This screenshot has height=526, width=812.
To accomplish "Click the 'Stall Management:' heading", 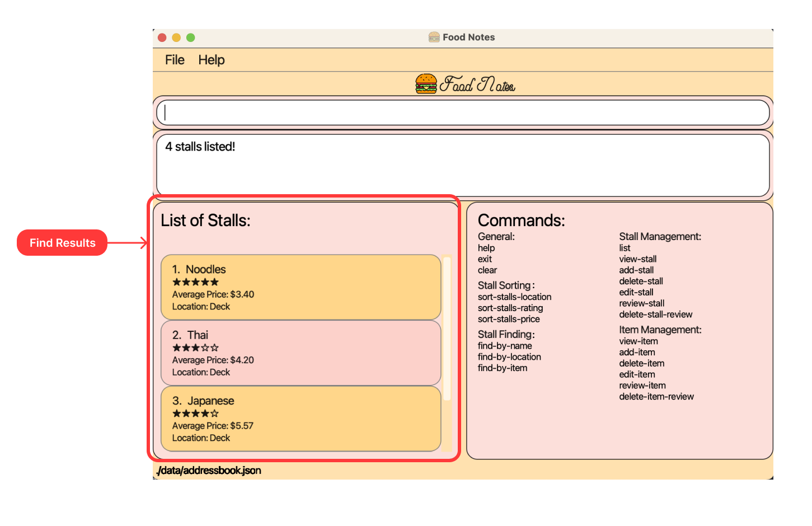I will (x=660, y=237).
